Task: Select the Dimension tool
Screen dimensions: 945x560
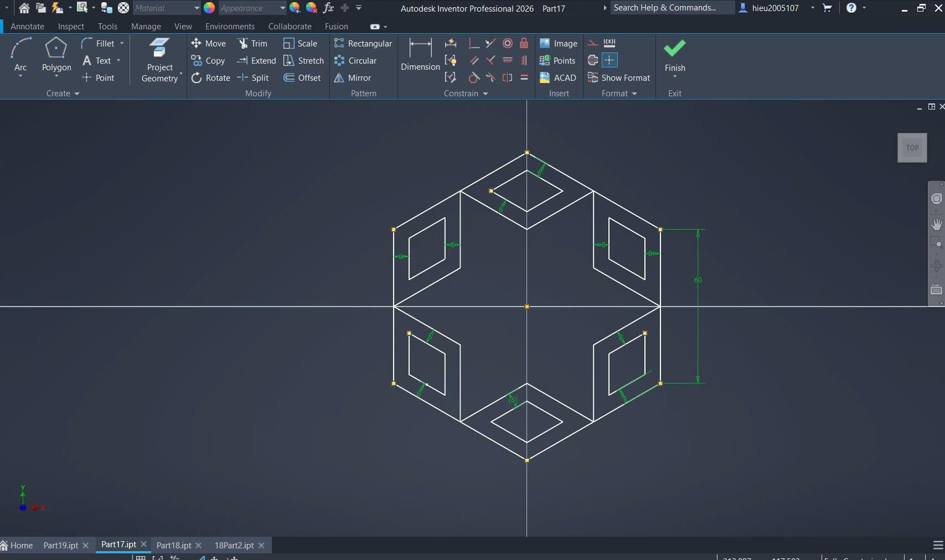Action: pos(420,55)
